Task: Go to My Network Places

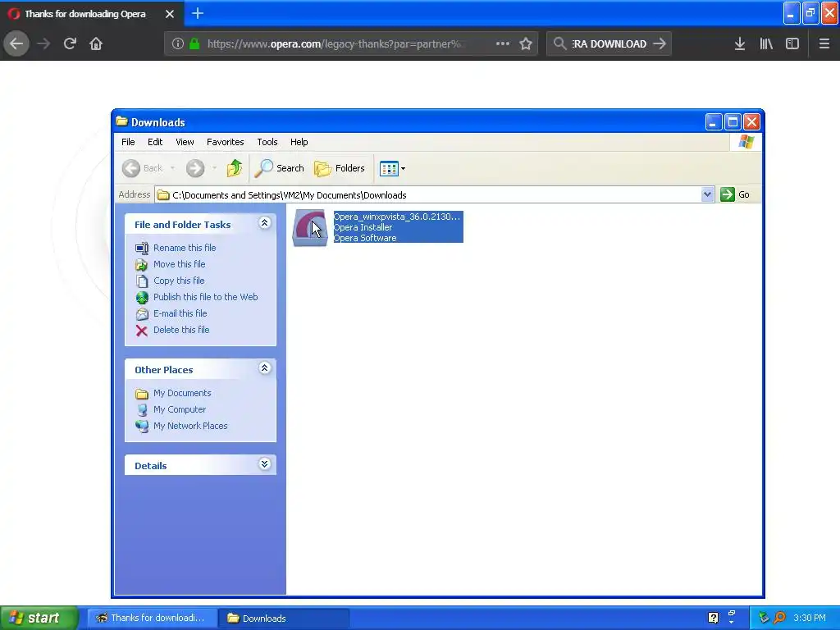Action: point(190,426)
